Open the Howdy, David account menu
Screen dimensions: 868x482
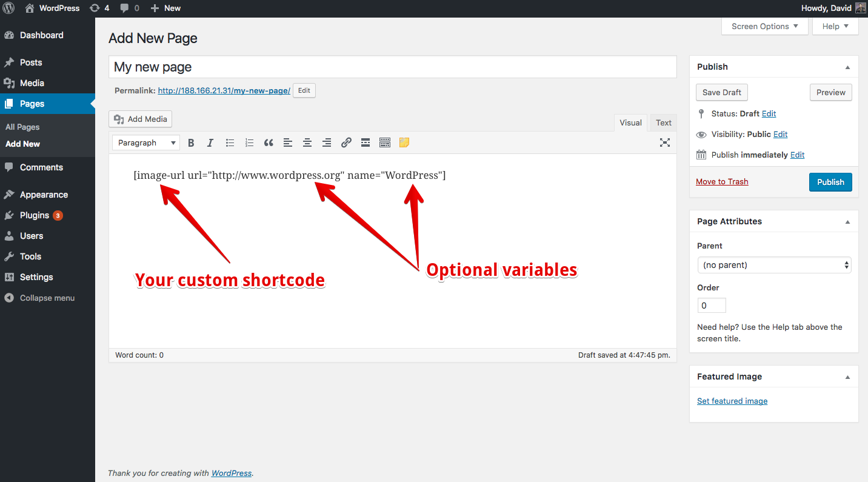834,8
